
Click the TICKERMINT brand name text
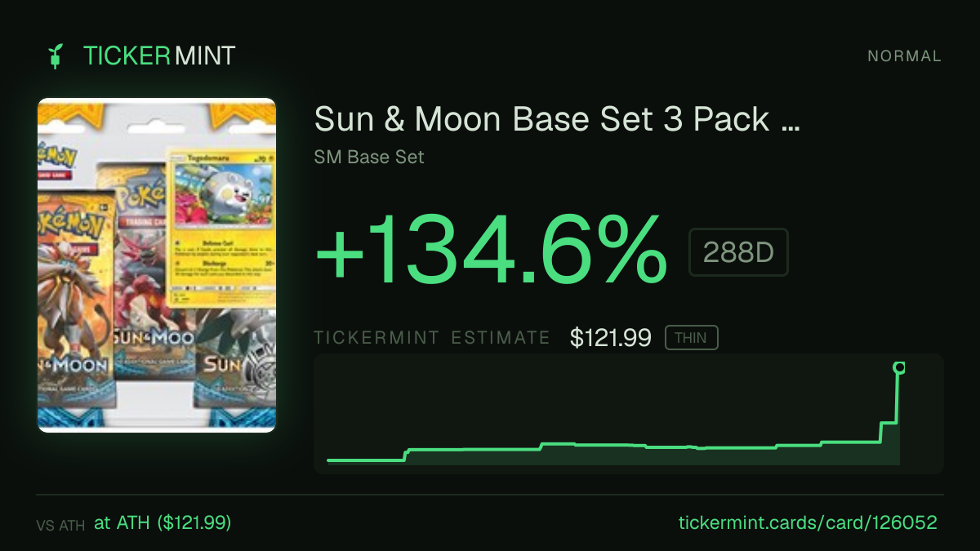159,56
